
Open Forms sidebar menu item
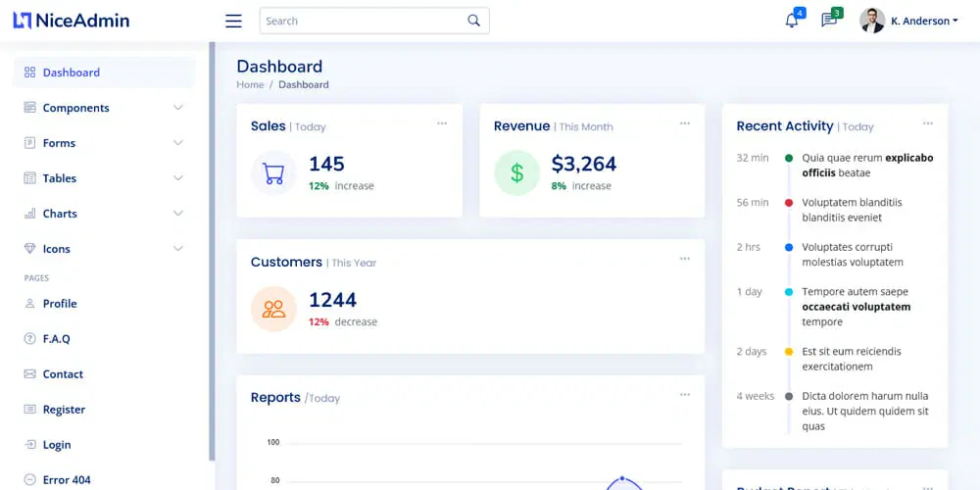pos(104,143)
